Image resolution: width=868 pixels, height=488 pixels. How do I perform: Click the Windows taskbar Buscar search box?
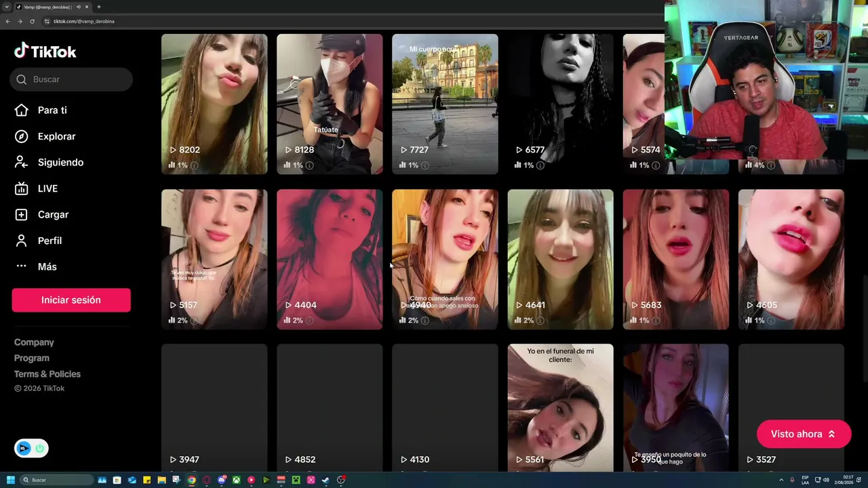point(57,480)
